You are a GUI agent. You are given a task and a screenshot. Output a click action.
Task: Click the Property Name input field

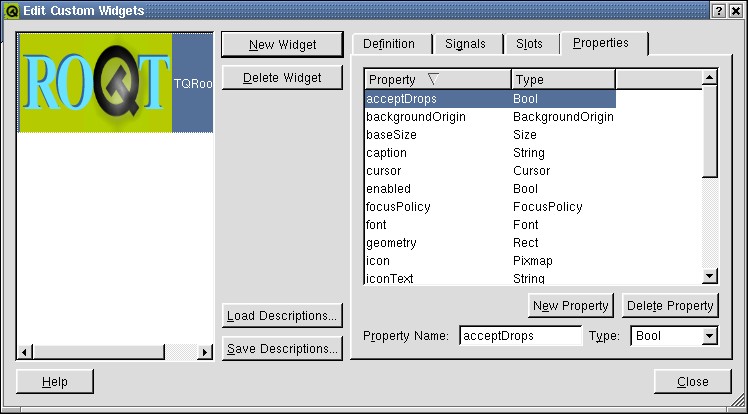coord(520,336)
